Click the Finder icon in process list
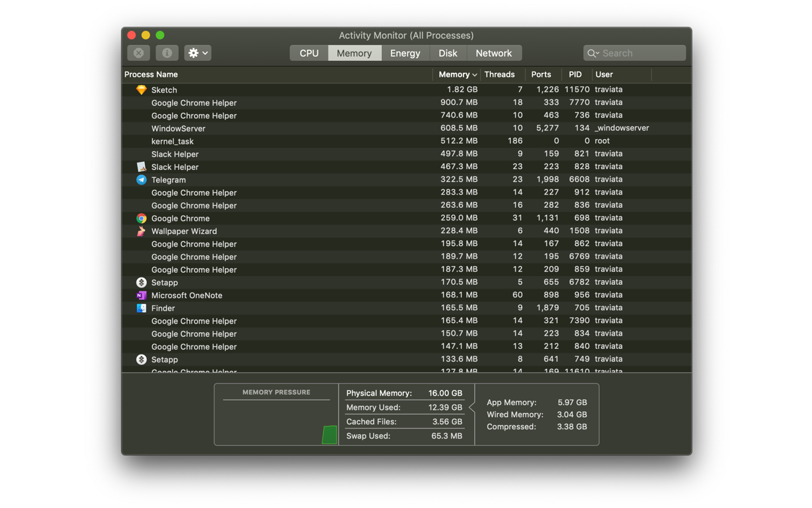Viewport: 812px width, 508px height. click(142, 308)
